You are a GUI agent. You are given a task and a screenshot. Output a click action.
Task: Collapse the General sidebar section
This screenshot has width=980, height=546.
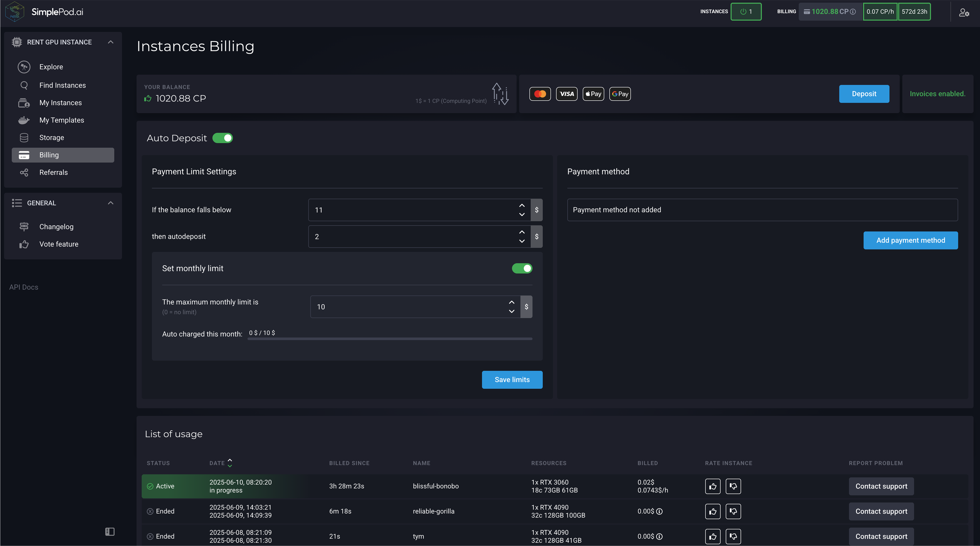tap(110, 203)
